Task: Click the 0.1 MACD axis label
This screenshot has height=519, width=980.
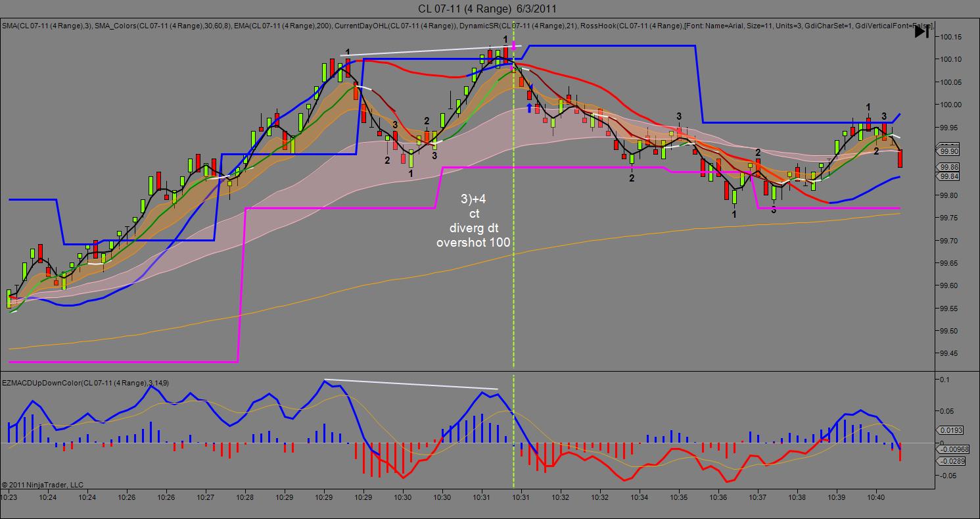Action: click(944, 381)
